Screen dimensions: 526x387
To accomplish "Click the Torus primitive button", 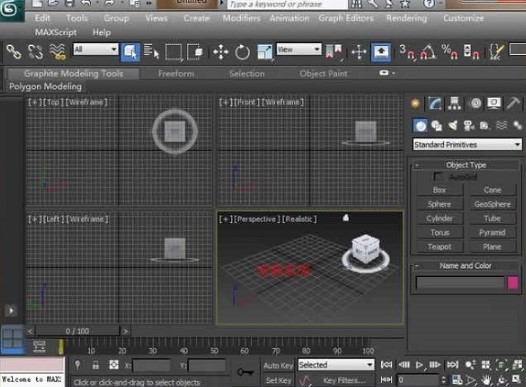I will point(439,233).
